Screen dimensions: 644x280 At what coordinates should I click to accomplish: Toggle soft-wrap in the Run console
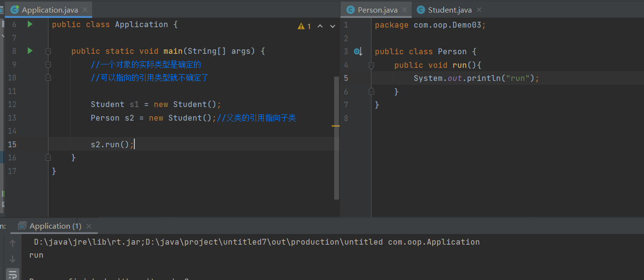click(x=13, y=274)
